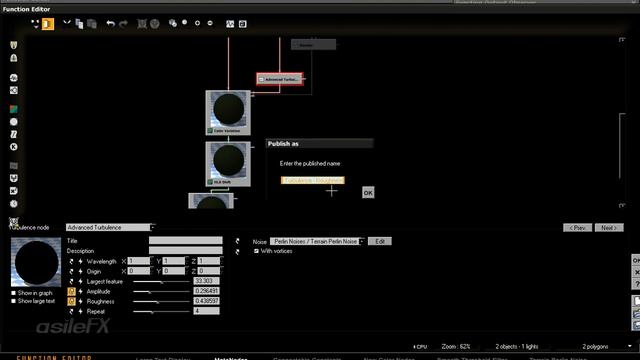
Task: Click the Copy nodes toolbar icon
Action: (x=79, y=24)
